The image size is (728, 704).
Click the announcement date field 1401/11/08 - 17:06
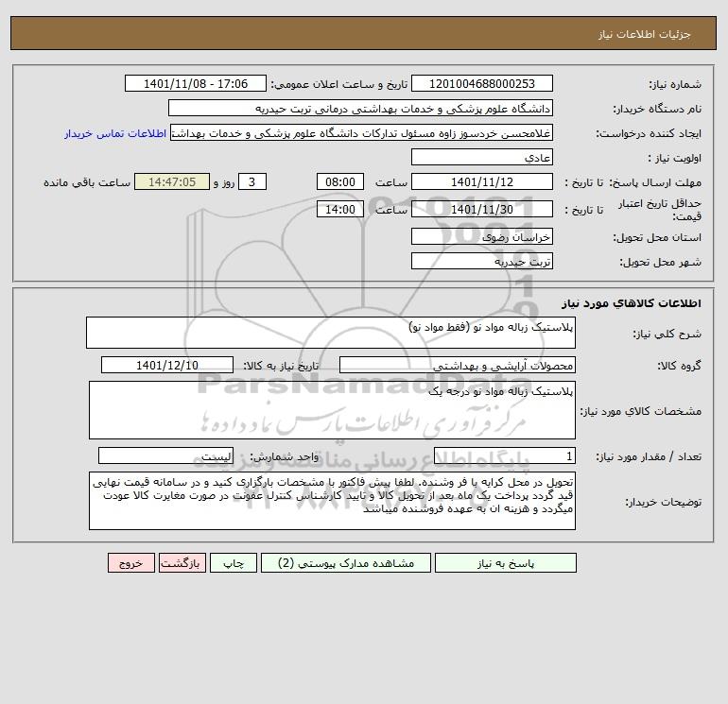coord(196,83)
